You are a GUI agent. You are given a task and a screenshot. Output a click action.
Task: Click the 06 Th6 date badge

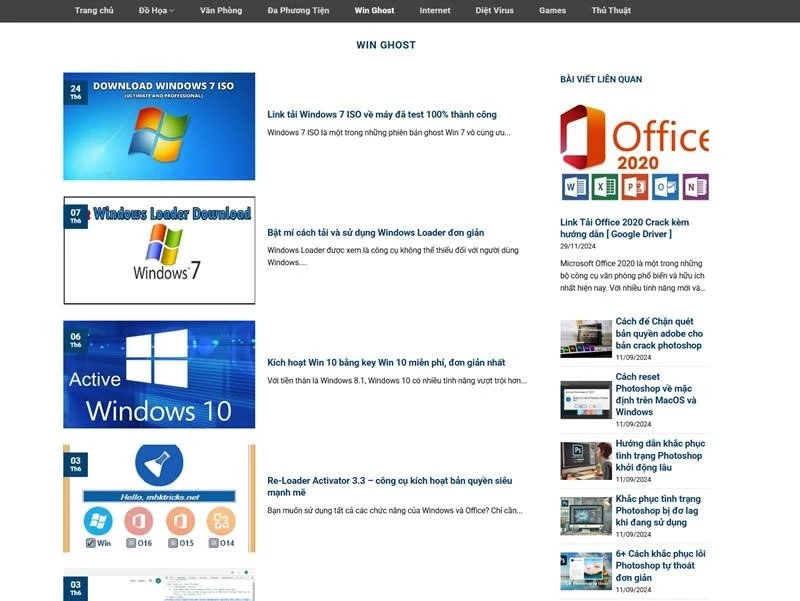pyautogui.click(x=76, y=340)
